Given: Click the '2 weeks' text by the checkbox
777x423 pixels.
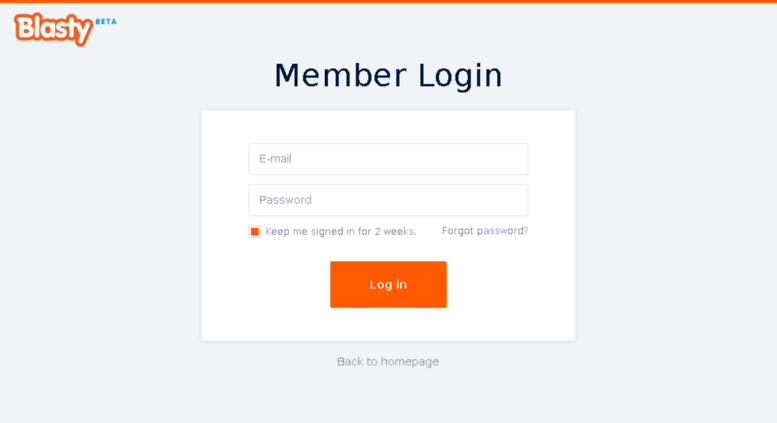Looking at the screenshot, I should [395, 231].
